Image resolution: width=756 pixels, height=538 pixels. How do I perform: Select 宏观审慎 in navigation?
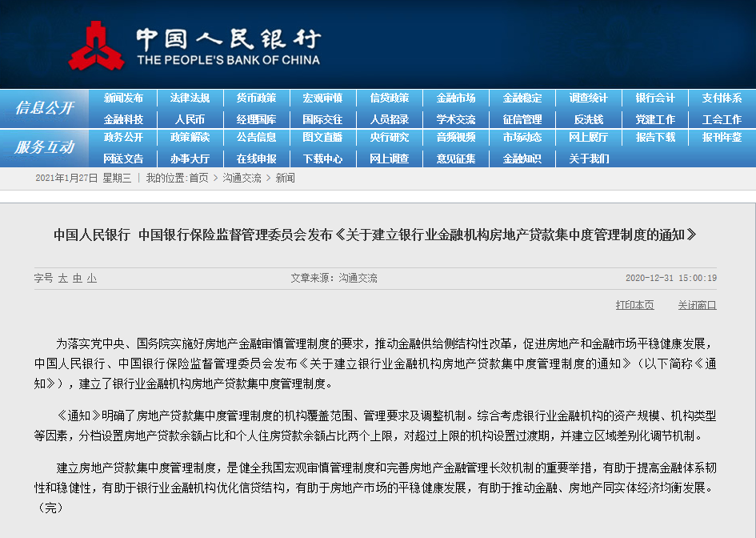pyautogui.click(x=322, y=98)
